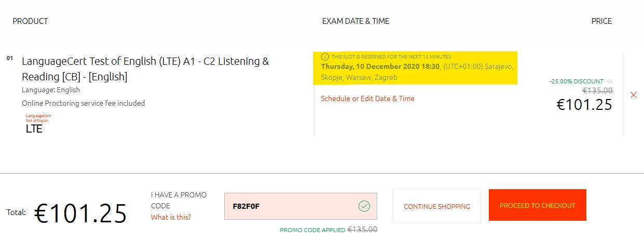Click the EXAM DATE & TIME column header
The image size is (644, 242).
[355, 21]
